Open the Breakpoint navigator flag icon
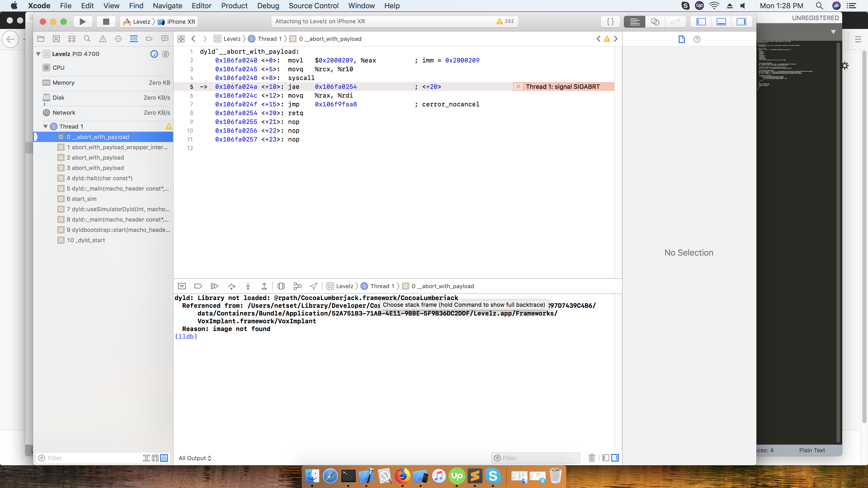 149,39
